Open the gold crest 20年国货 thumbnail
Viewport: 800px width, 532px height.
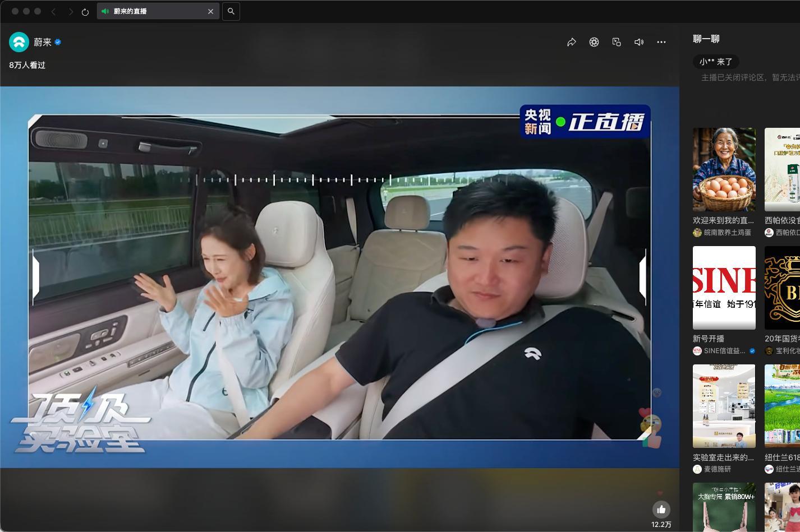point(783,288)
